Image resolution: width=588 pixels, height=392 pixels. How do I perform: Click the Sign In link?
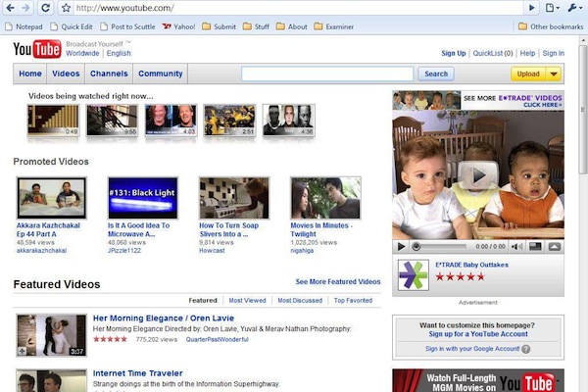pos(553,53)
